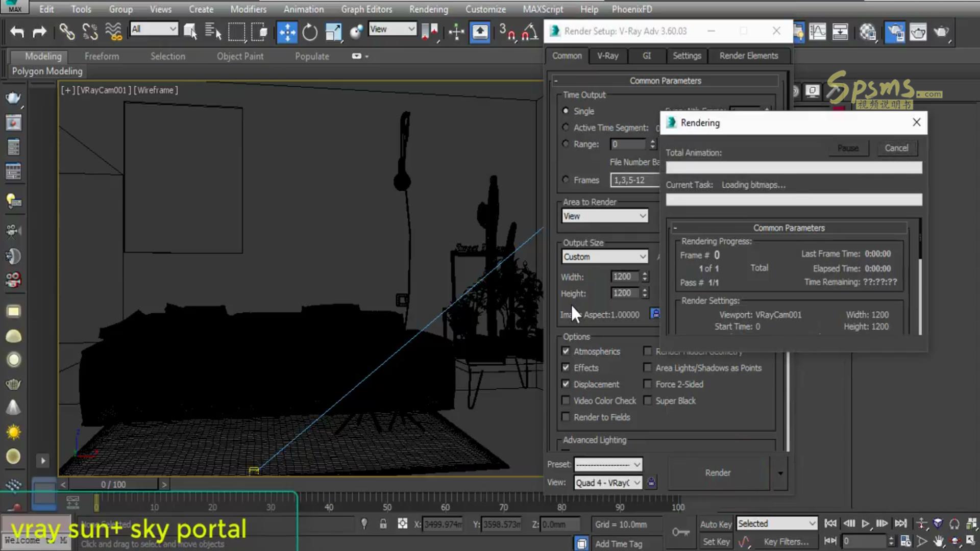Select the Link tool icon

[66, 32]
